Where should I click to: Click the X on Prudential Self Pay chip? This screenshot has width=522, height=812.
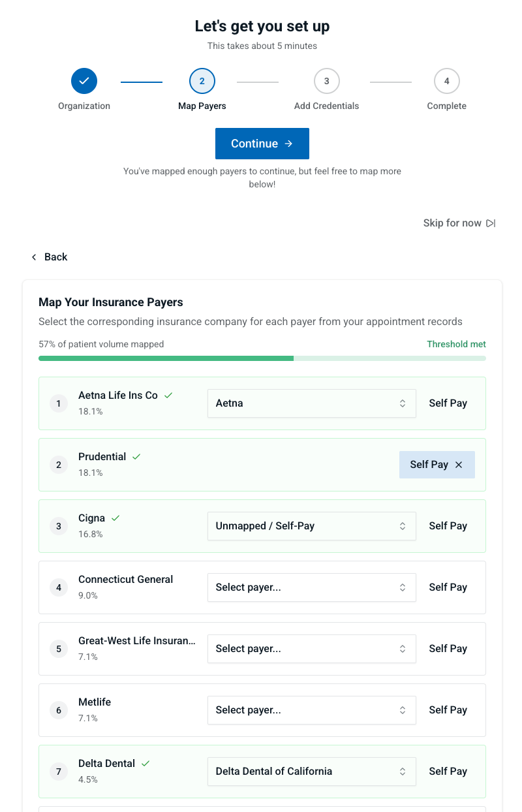point(459,465)
